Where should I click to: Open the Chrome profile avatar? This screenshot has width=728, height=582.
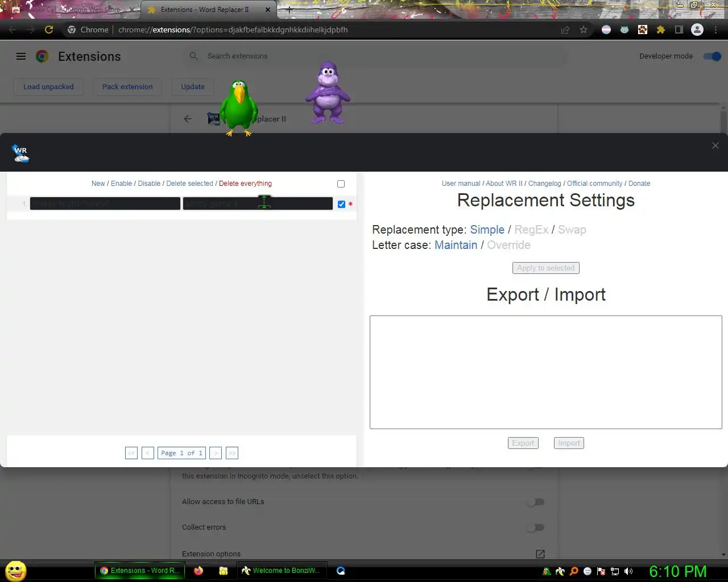click(697, 30)
